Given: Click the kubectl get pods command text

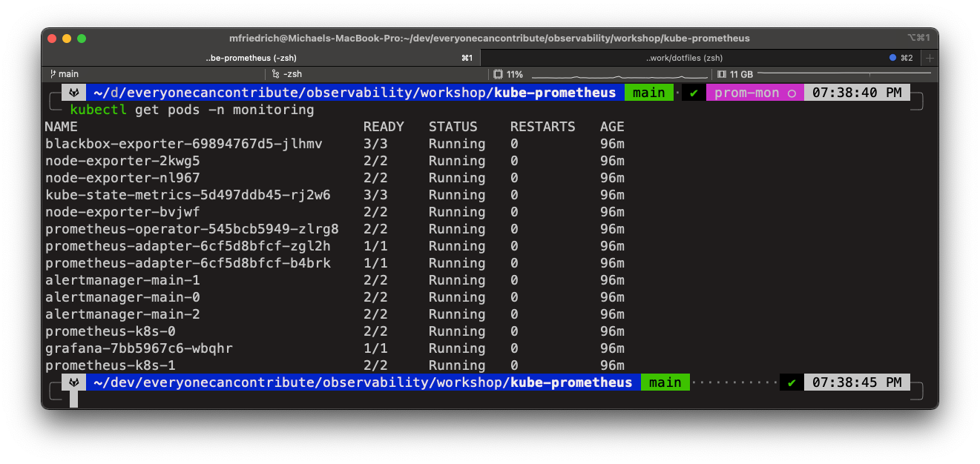Looking at the screenshot, I should click(191, 110).
